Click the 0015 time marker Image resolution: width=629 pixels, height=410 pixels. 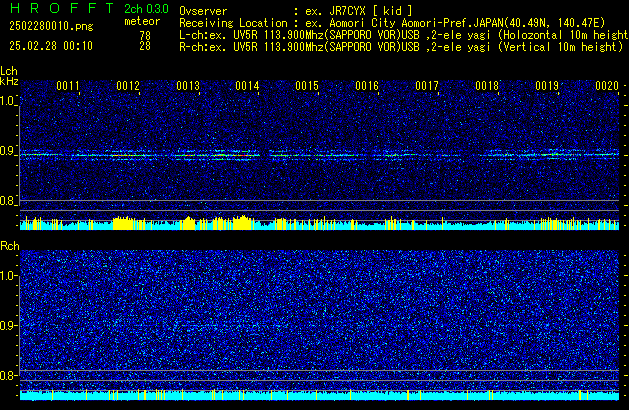point(307,86)
